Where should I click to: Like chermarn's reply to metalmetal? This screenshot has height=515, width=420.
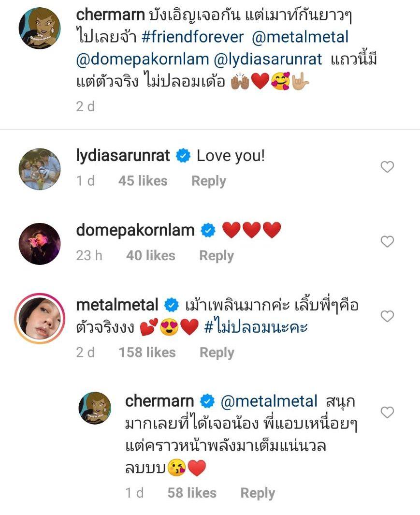click(x=387, y=412)
